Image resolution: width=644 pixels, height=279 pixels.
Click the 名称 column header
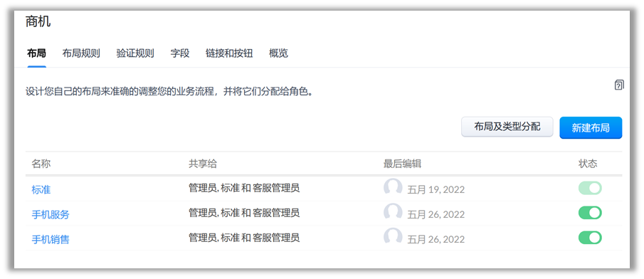(x=41, y=164)
